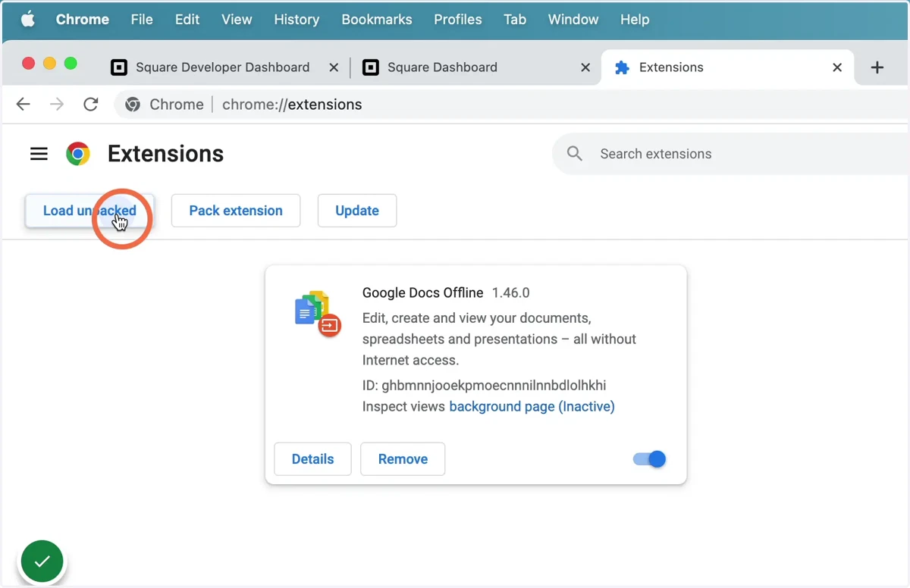Click the Chrome site info icon

(x=133, y=105)
